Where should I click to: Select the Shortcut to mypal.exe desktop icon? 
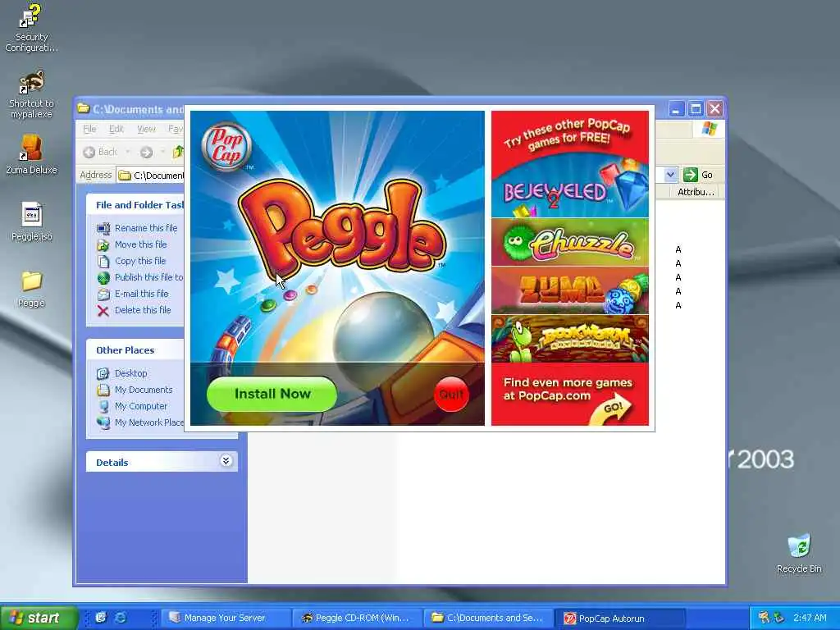point(31,94)
